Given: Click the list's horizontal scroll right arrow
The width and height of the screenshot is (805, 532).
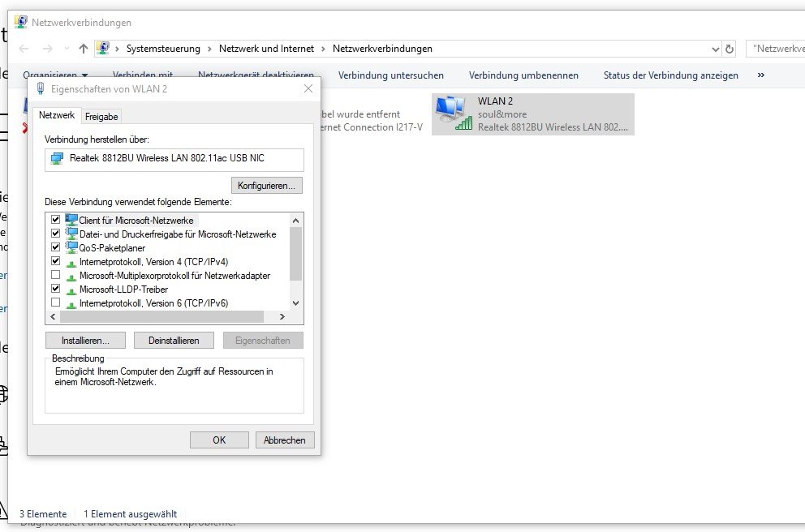Looking at the screenshot, I should [x=282, y=317].
